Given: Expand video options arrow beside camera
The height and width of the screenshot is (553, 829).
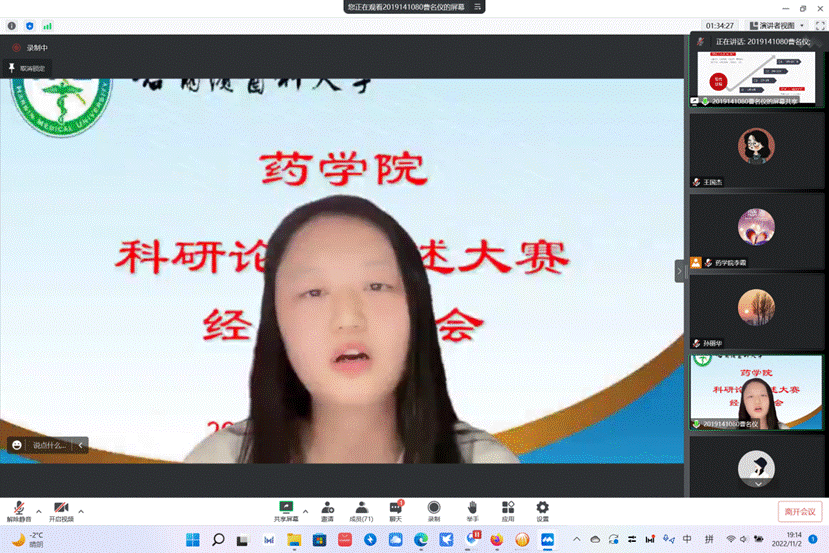Looking at the screenshot, I should [x=81, y=511].
